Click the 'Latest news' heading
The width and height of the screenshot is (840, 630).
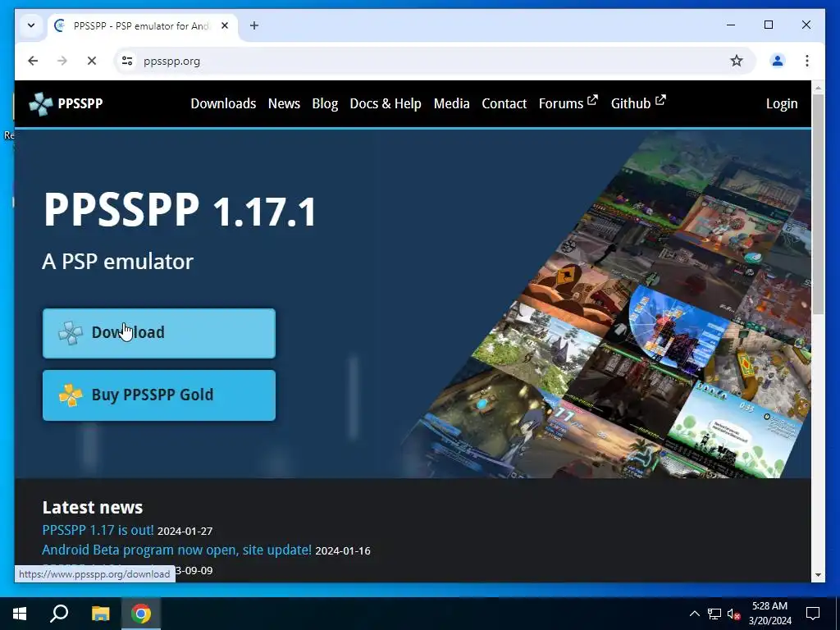click(93, 507)
